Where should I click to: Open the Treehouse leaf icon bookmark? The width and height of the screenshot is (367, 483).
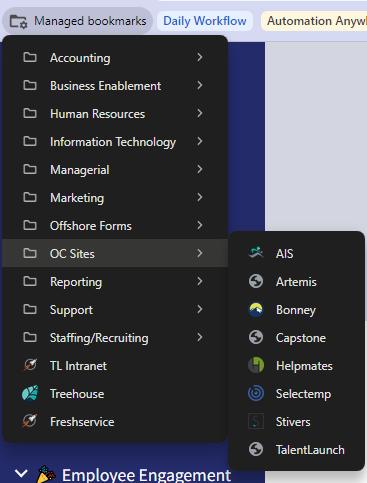[x=30, y=394]
